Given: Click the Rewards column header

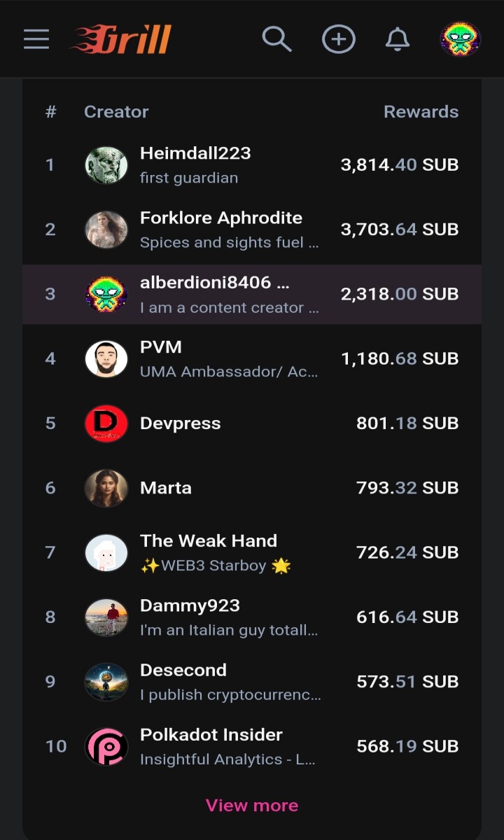Looking at the screenshot, I should coord(421,112).
